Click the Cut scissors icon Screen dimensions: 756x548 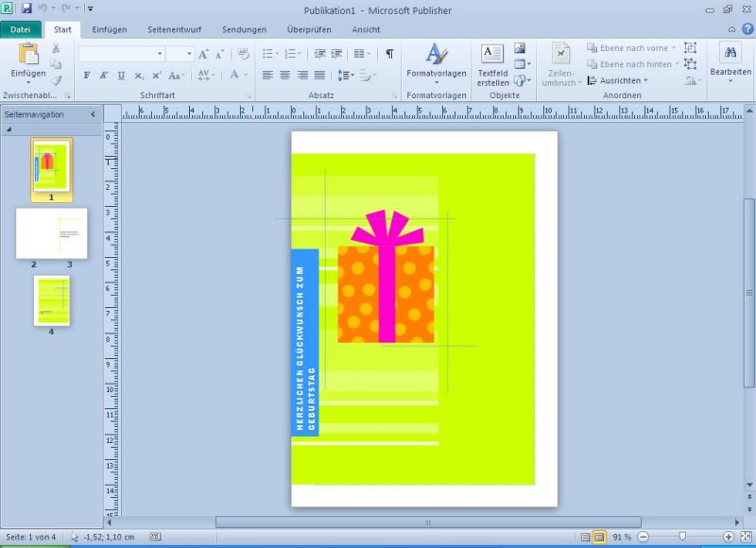(56, 48)
